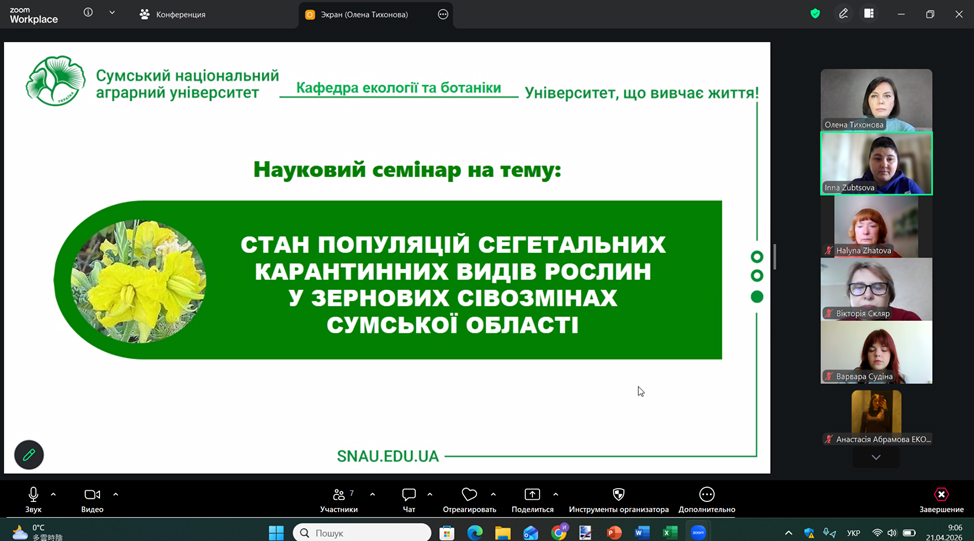Expand video options arrow next to Видео
This screenshot has height=541, width=974.
click(x=116, y=494)
